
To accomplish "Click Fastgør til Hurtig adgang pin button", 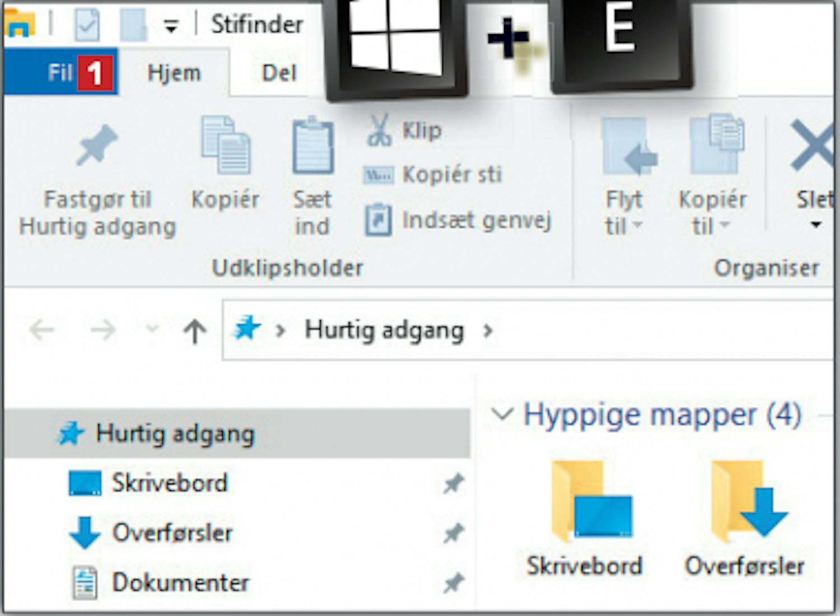I will tap(97, 180).
